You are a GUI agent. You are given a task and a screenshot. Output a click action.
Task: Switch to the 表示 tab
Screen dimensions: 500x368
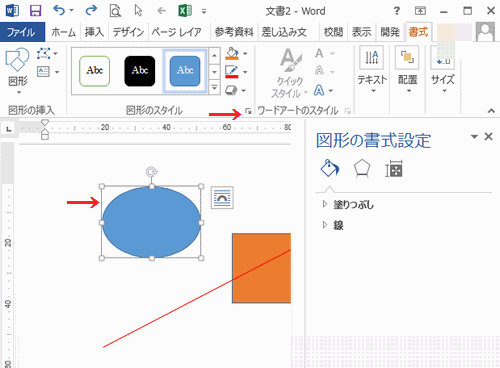tap(362, 32)
